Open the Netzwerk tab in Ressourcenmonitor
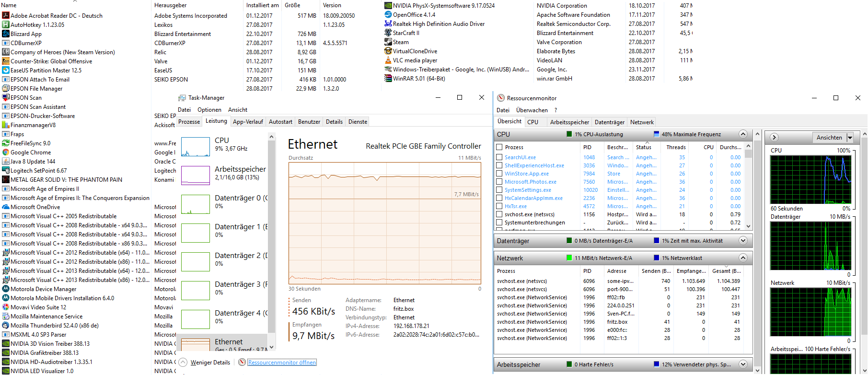This screenshot has width=868, height=375. [642, 122]
